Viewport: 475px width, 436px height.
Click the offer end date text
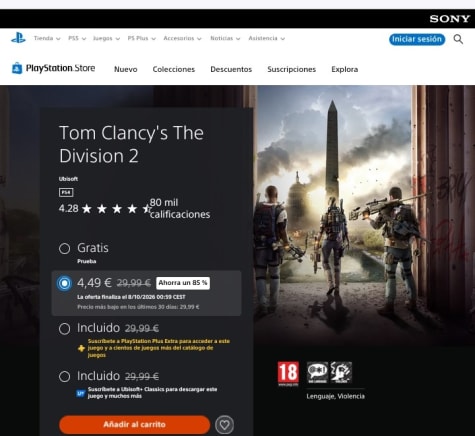coord(131,297)
